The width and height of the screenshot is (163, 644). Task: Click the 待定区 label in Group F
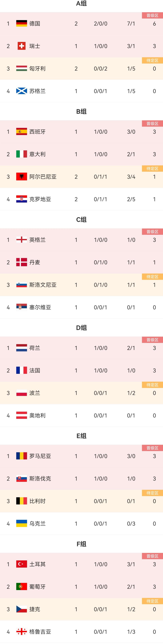pyautogui.click(x=152, y=601)
